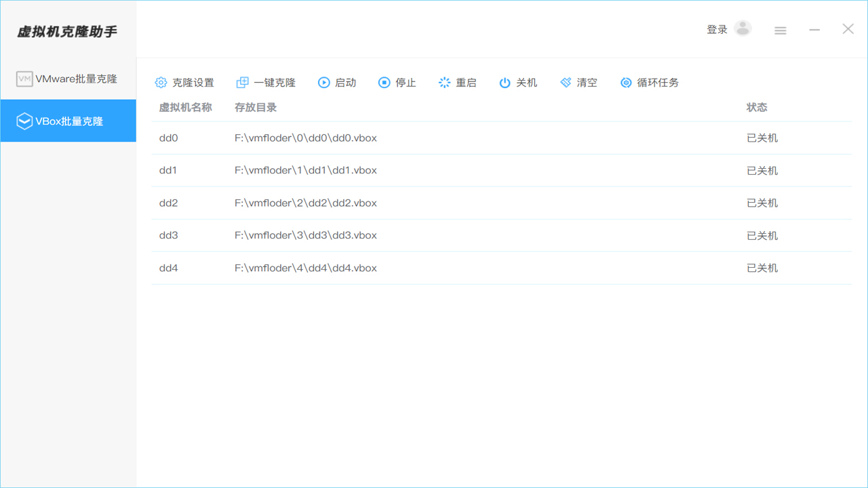Click the 已关机 status of dd4
The image size is (868, 488).
(762, 268)
